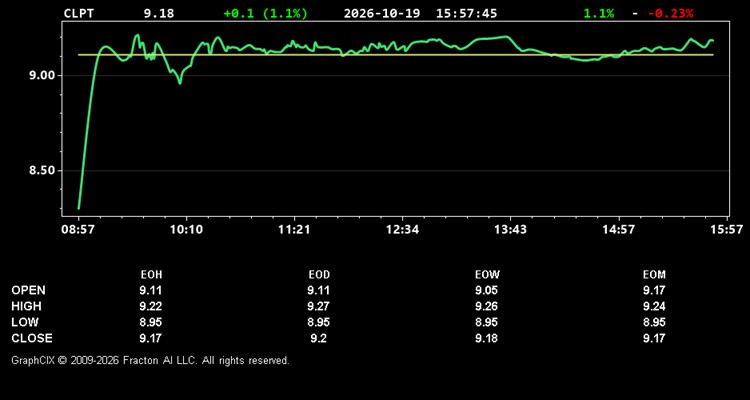750x400 pixels.
Task: Click the timestamp 15:57:45
Action: (x=466, y=13)
